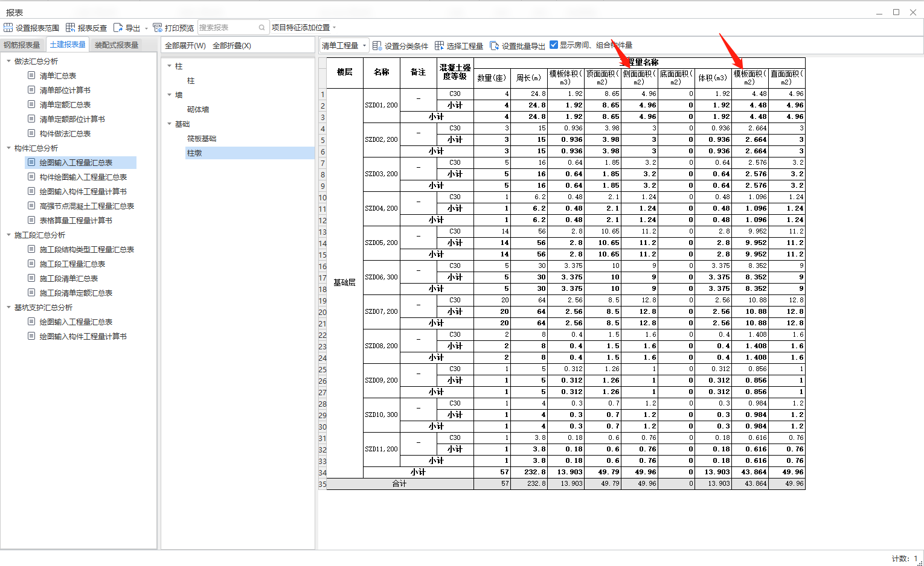924x566 pixels.
Task: Open 清单定额汇总表 report icon
Action: click(x=31, y=104)
